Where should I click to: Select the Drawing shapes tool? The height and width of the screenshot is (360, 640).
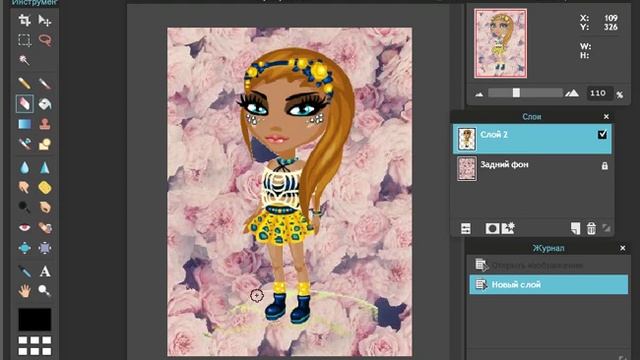point(45,144)
